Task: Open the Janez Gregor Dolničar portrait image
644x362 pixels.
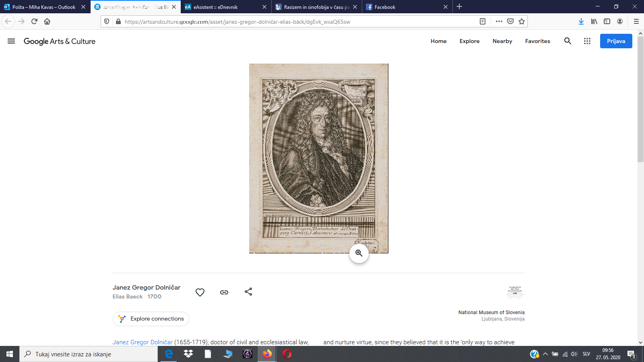Action: tap(318, 158)
